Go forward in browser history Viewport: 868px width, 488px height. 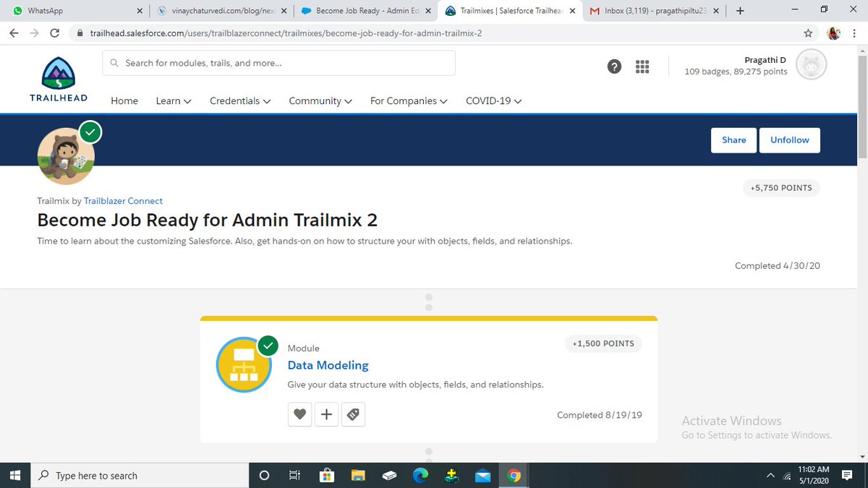tap(35, 33)
